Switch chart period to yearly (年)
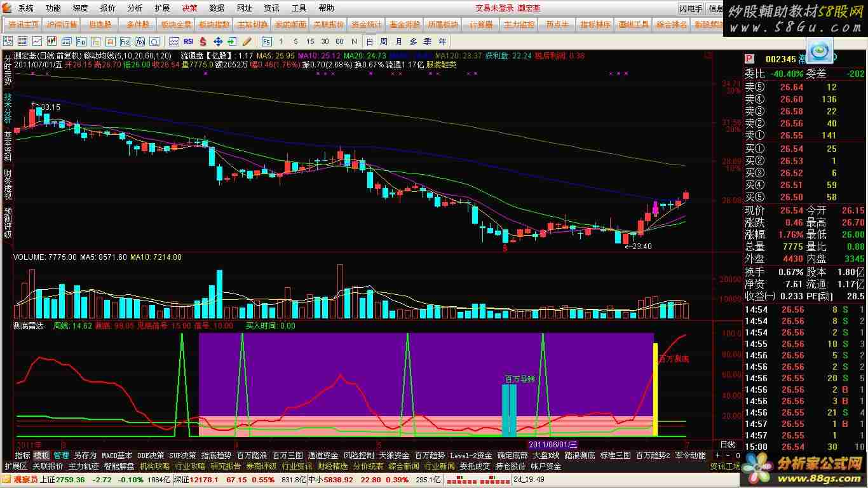This screenshot has height=488, width=868. (x=442, y=41)
